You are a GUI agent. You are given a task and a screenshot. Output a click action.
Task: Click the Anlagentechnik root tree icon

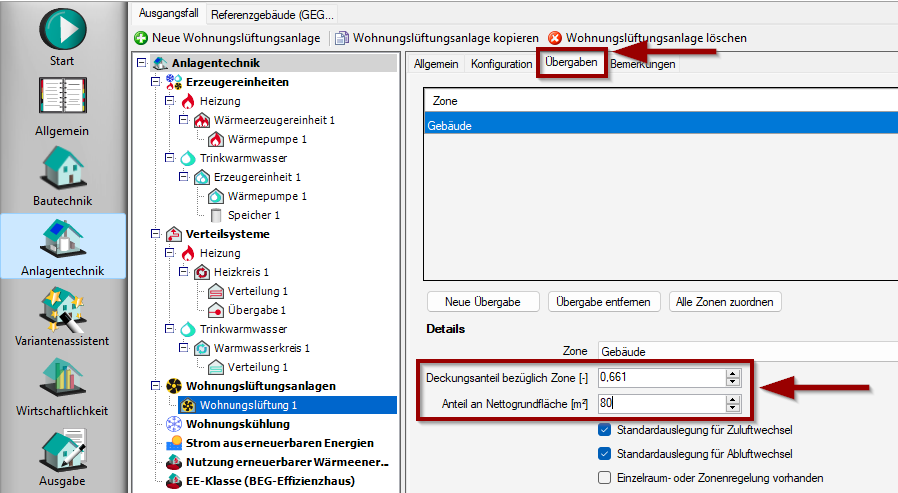[x=160, y=63]
